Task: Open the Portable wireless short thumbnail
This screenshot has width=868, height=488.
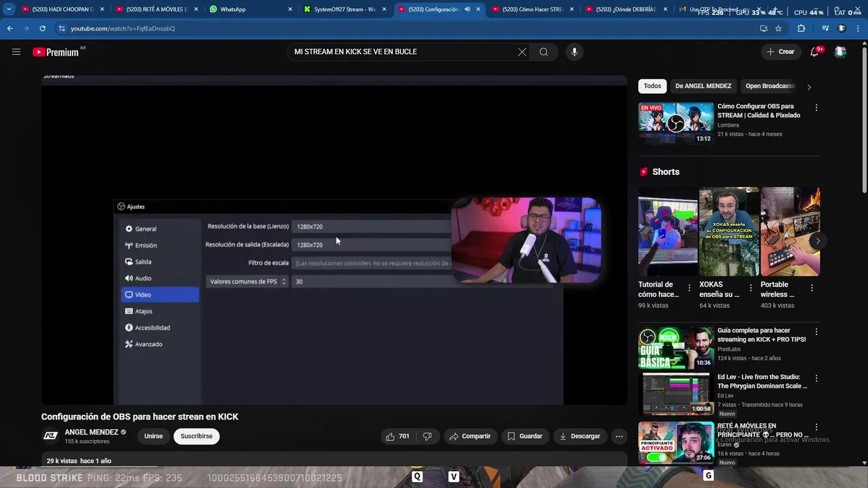Action: pos(790,232)
